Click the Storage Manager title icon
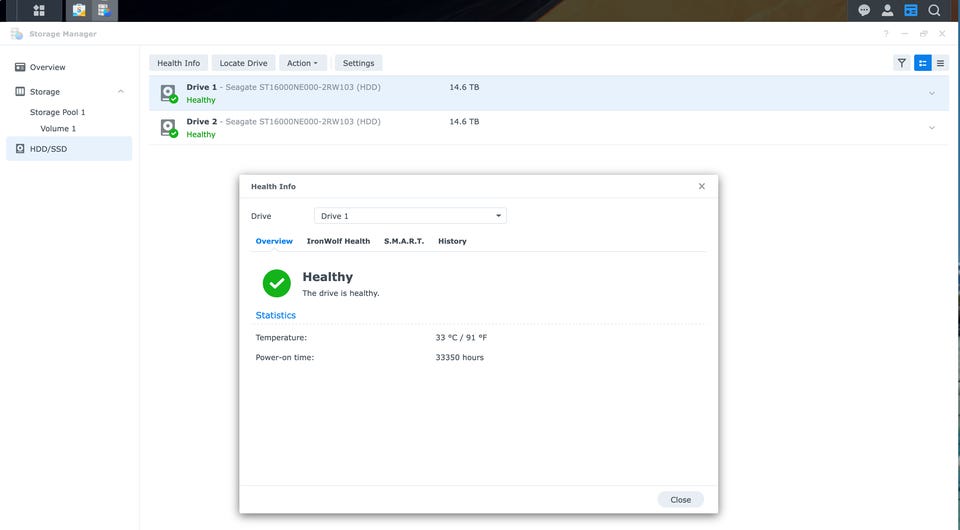 click(17, 34)
